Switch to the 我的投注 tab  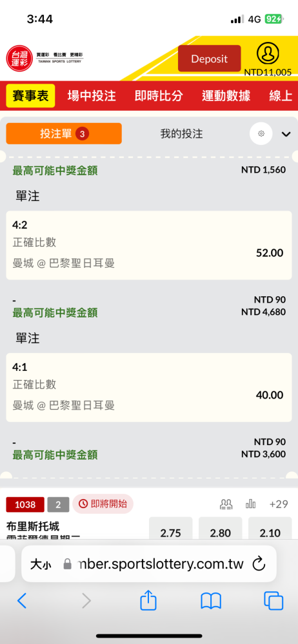click(x=181, y=133)
